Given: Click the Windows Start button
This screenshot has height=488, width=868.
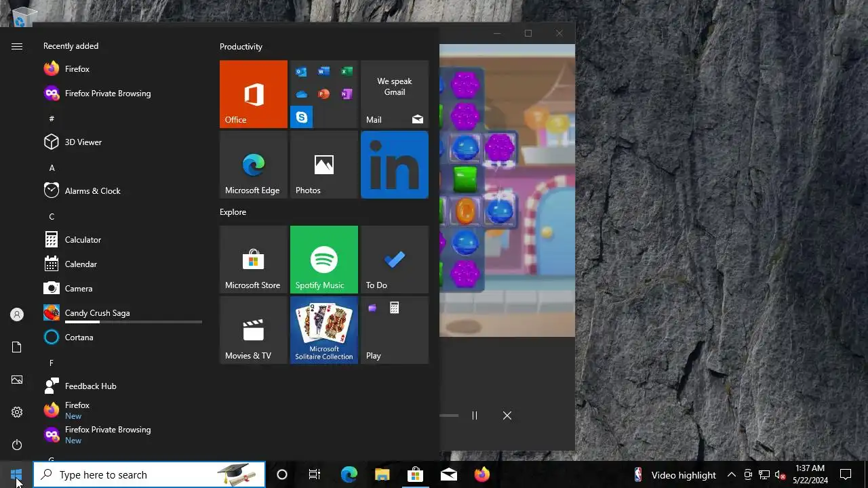Looking at the screenshot, I should click(16, 474).
